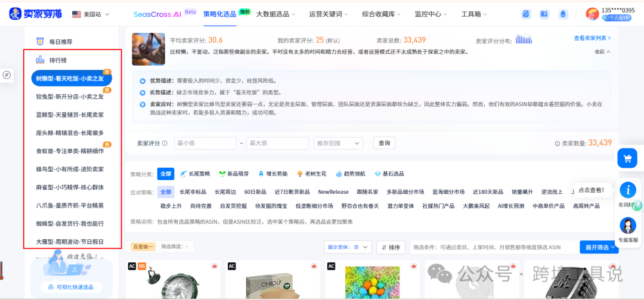Click the 卖家评分分布 mini chart

coord(524,39)
